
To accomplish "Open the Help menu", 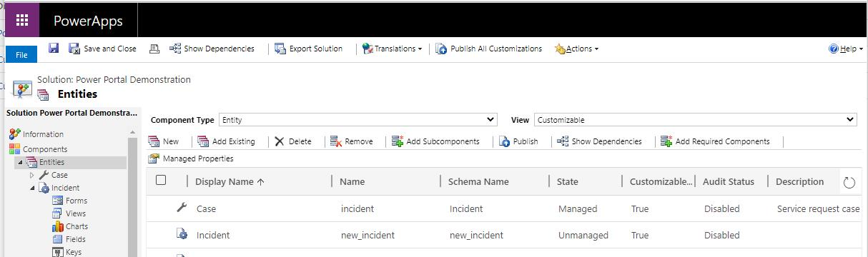I will click(846, 49).
